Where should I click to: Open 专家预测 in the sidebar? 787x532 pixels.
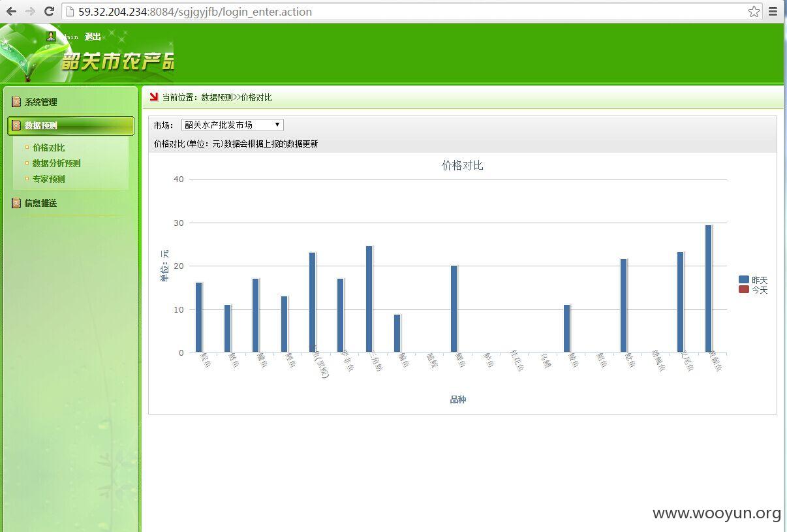pyautogui.click(x=49, y=179)
